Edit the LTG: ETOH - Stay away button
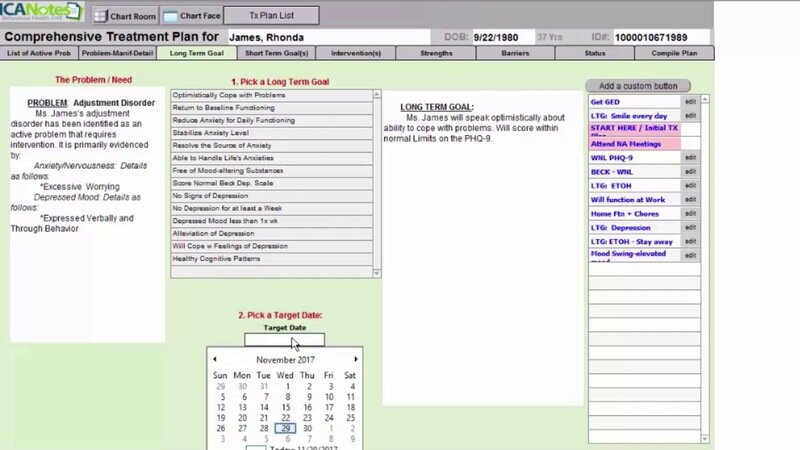Image resolution: width=800 pixels, height=450 pixels. click(x=690, y=241)
